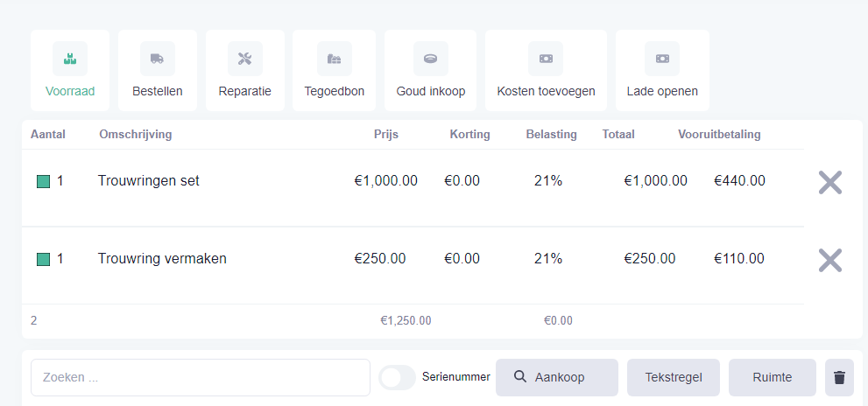Click the Trouwringen set description
868x406 pixels.
pyautogui.click(x=149, y=181)
